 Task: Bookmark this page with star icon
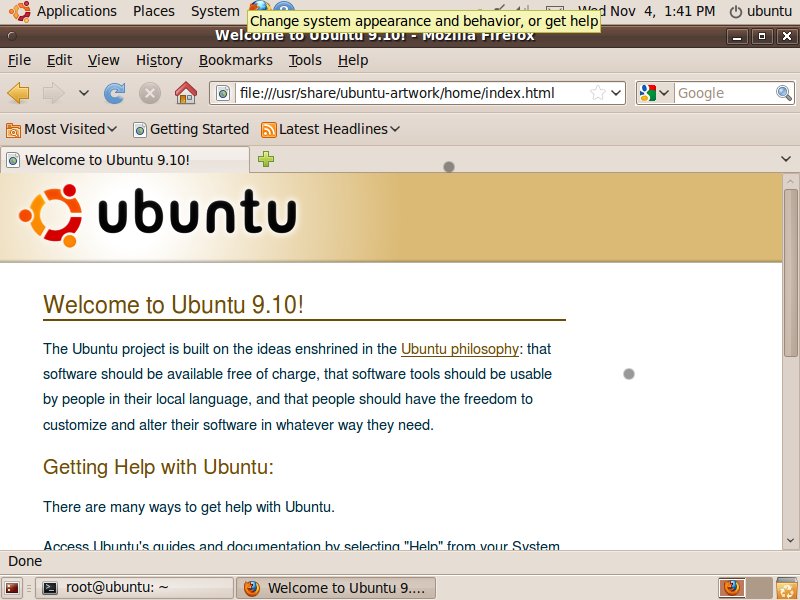tap(597, 93)
